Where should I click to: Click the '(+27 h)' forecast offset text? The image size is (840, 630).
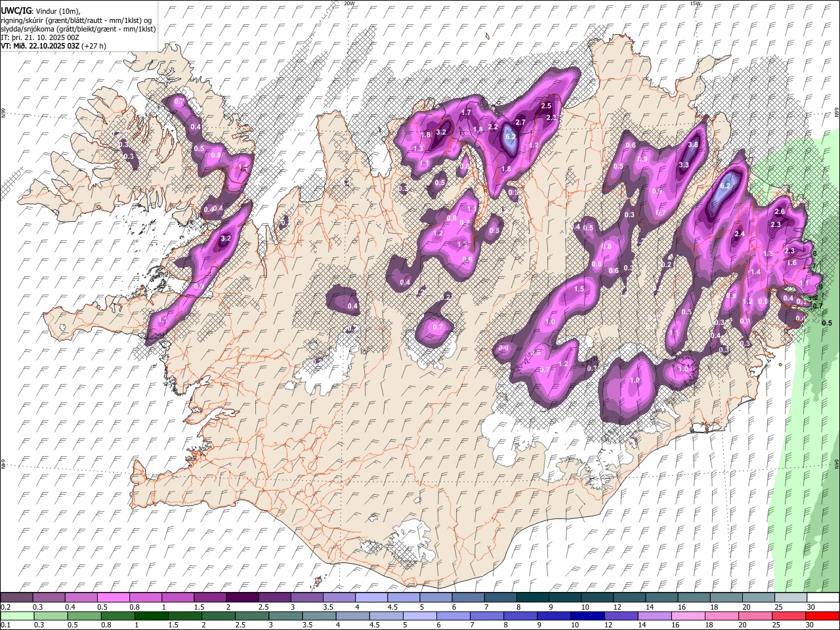pyautogui.click(x=94, y=46)
